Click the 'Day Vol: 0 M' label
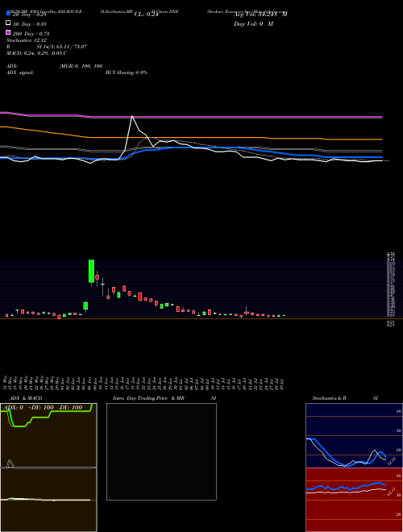This screenshot has height=532, width=403. [x=253, y=24]
